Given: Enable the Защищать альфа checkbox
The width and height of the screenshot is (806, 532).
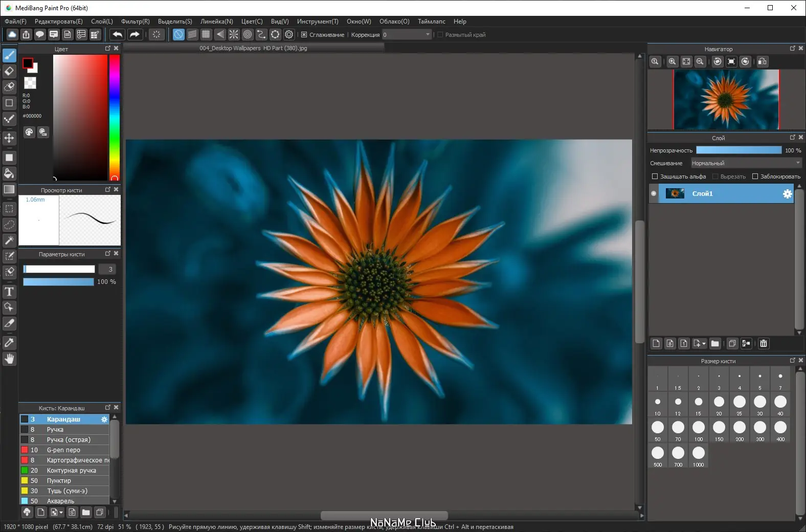Looking at the screenshot, I should 655,176.
